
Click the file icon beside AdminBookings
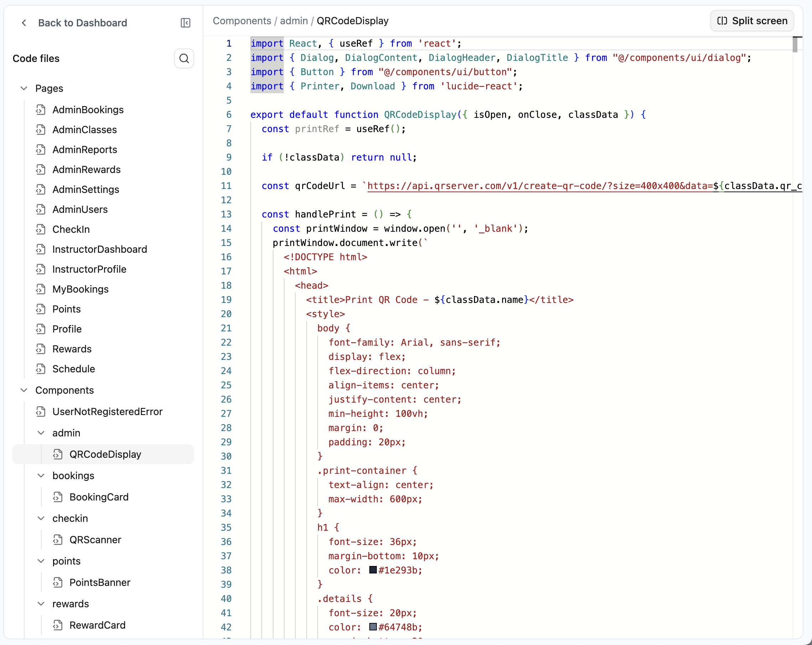click(41, 110)
